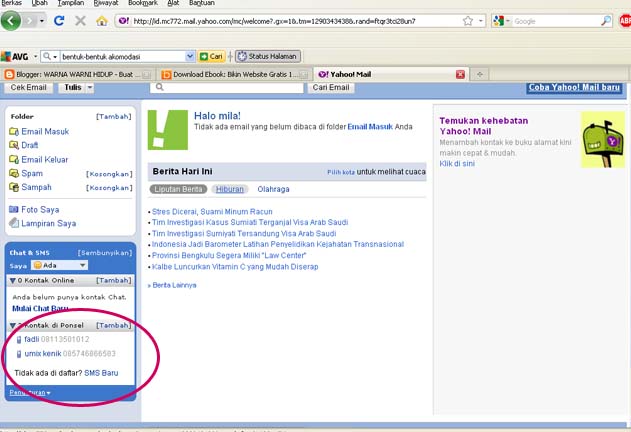Collapse the 0 Kontak Online section
Screen dimensions: 631x432
click(13, 280)
